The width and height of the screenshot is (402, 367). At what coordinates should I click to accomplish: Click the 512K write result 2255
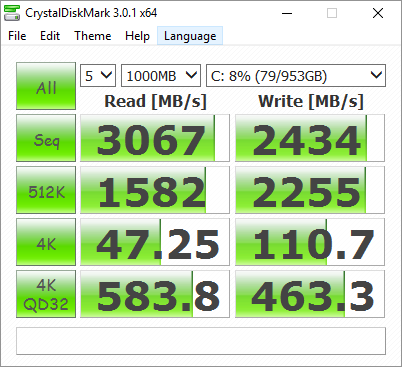[310, 190]
